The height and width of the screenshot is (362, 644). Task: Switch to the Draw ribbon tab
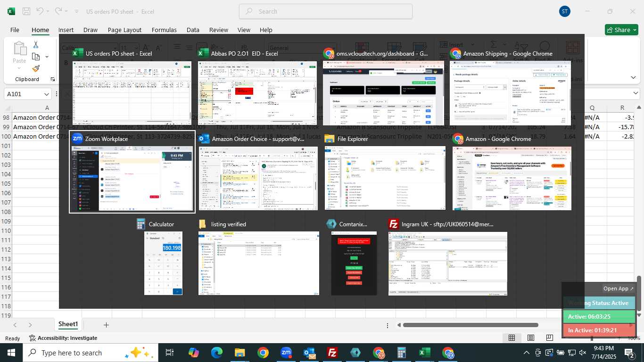(x=91, y=30)
